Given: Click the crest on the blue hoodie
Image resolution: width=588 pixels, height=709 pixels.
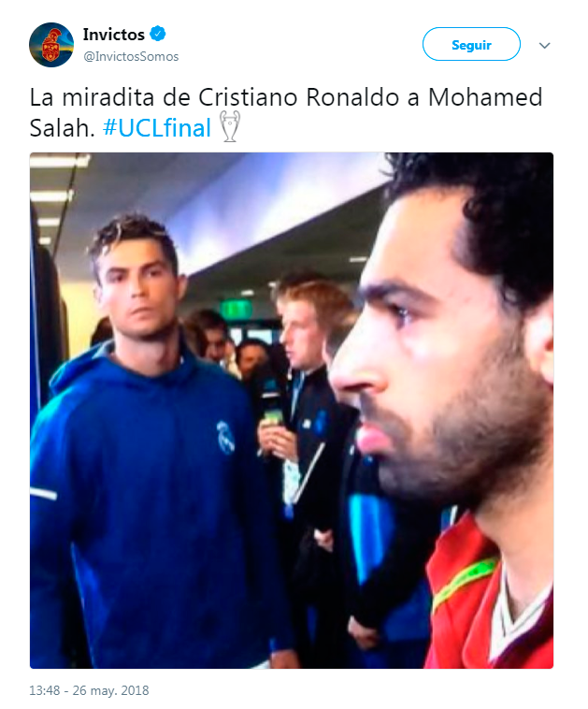Looking at the screenshot, I should coord(225,437).
